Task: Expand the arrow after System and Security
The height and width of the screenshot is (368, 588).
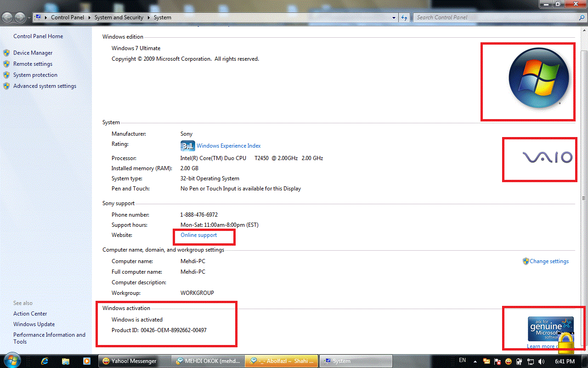Action: tap(149, 17)
